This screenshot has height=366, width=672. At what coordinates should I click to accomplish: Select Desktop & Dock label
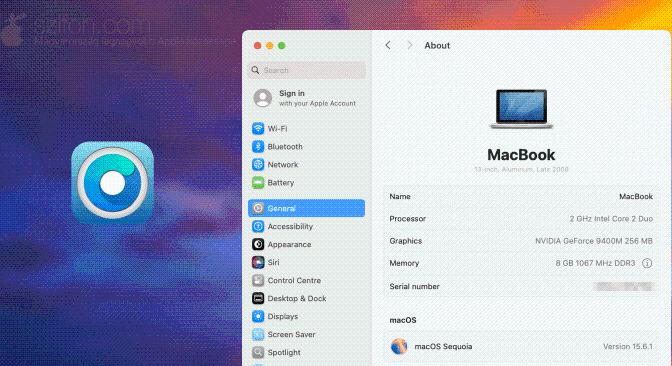[297, 298]
